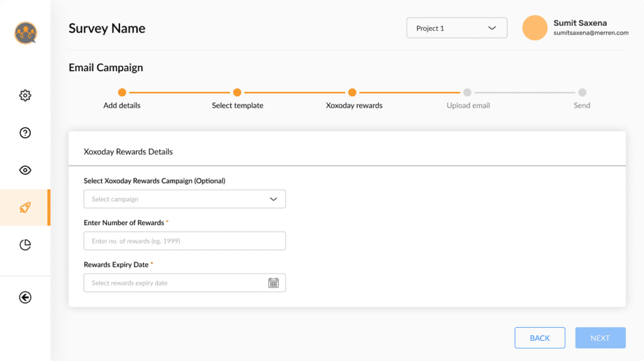
Task: Expand the Select campaign dropdown
Action: (184, 199)
